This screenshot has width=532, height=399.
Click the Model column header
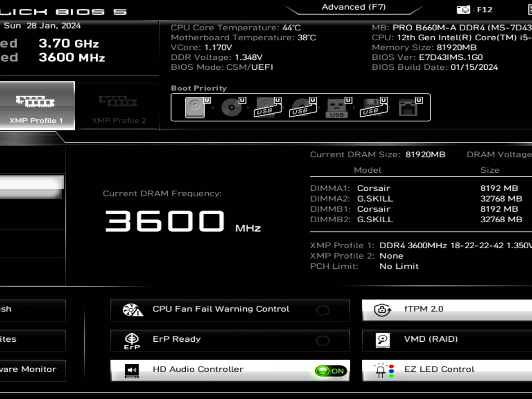368,170
